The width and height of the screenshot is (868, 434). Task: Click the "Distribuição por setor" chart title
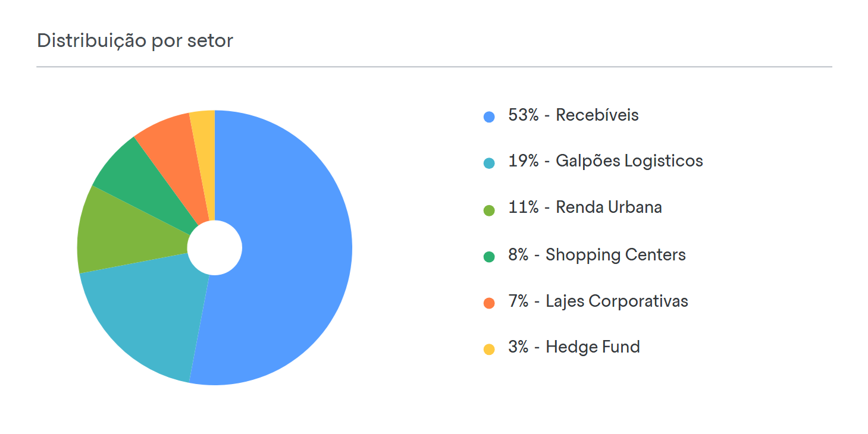pos(135,40)
